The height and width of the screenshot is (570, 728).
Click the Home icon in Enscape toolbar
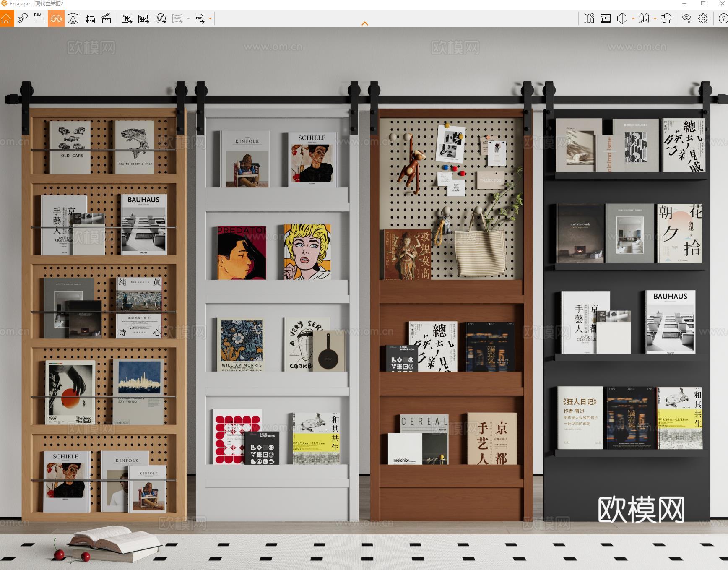click(x=6, y=18)
